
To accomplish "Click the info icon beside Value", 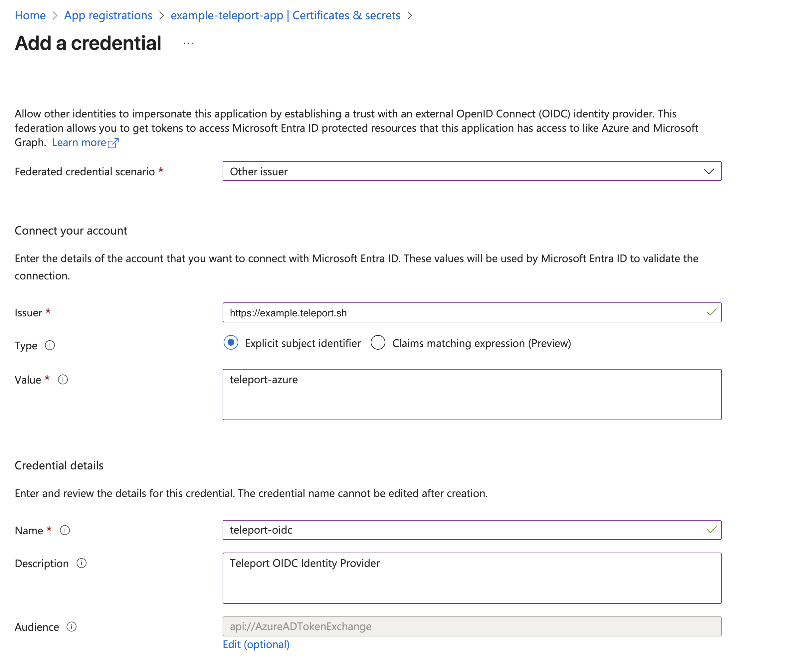I will click(63, 379).
